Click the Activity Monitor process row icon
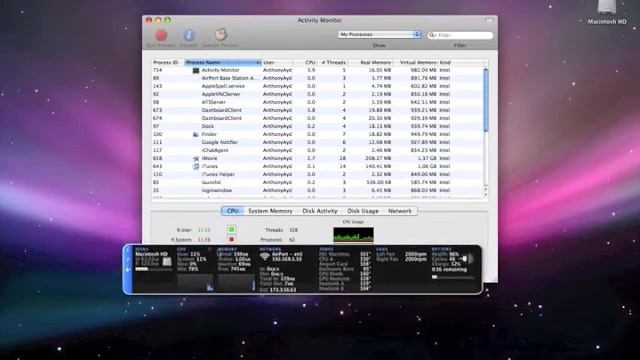The width and height of the screenshot is (640, 360). tap(196, 70)
